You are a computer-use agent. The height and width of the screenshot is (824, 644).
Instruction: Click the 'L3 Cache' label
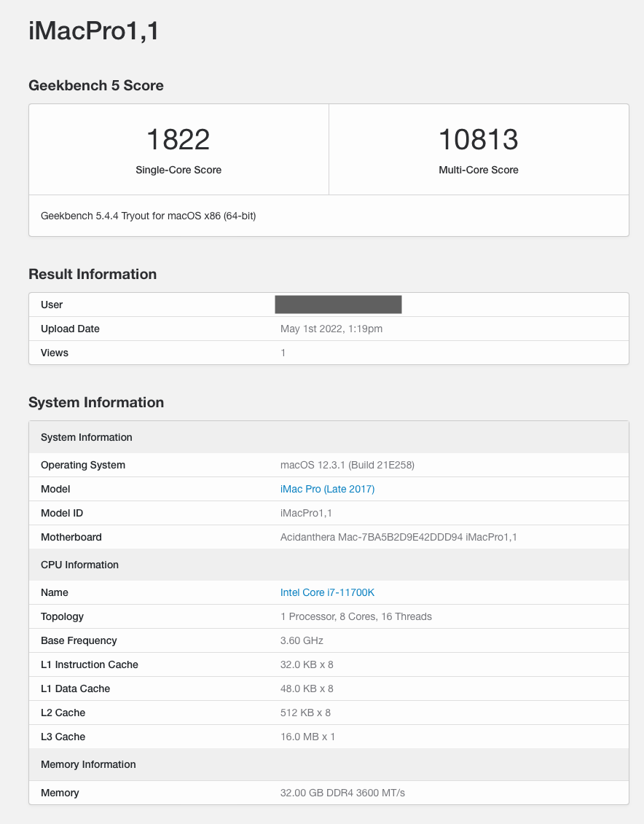point(63,737)
